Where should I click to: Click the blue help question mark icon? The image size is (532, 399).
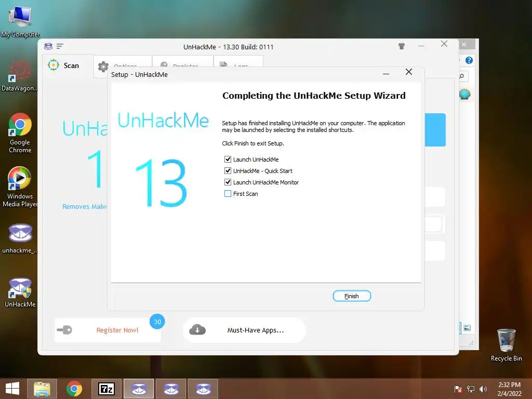(x=469, y=60)
